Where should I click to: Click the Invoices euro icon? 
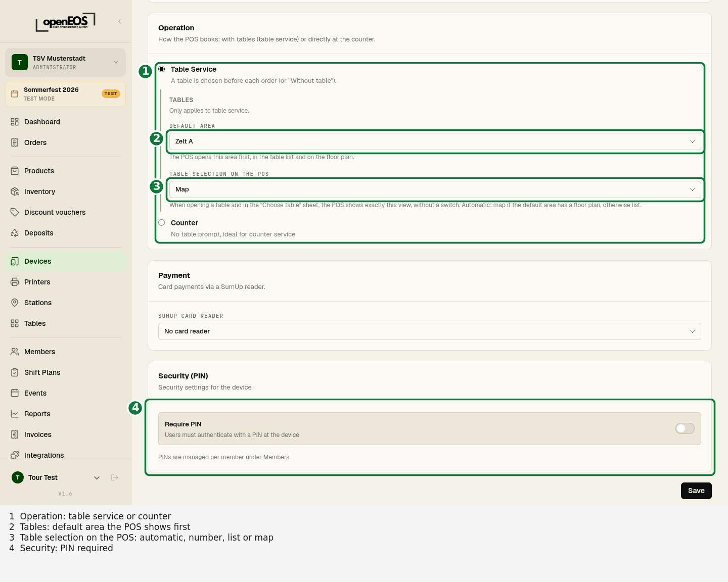15,434
